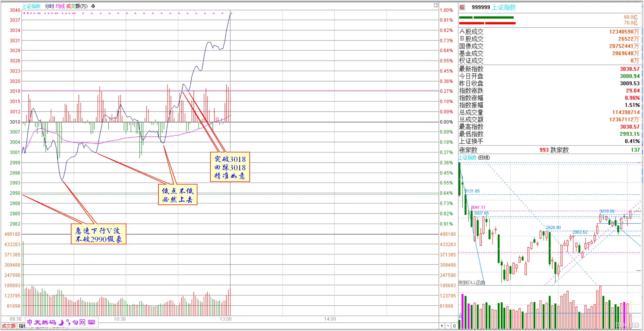Click the 最新指数 value 3038.57
The width and height of the screenshot is (644, 331).
click(630, 69)
